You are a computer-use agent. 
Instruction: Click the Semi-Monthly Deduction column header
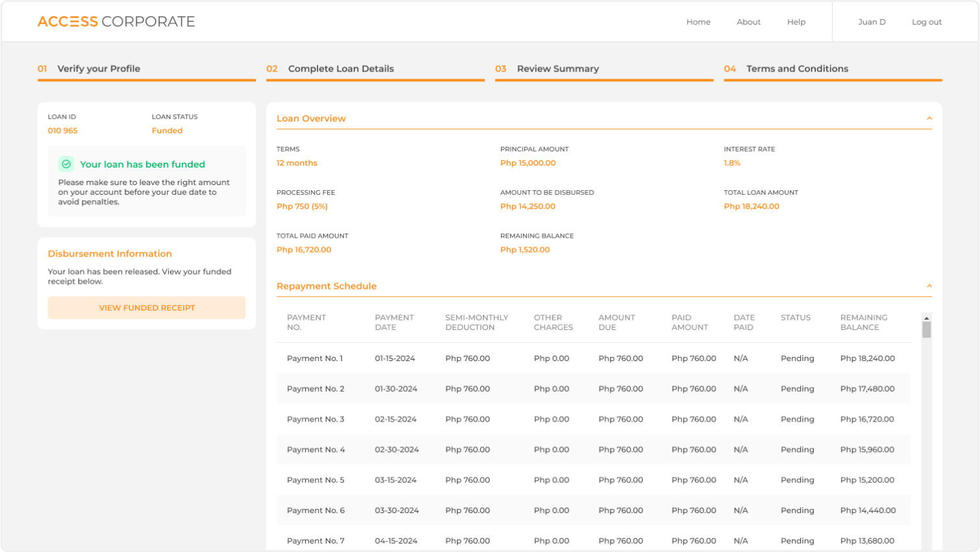pyautogui.click(x=476, y=323)
